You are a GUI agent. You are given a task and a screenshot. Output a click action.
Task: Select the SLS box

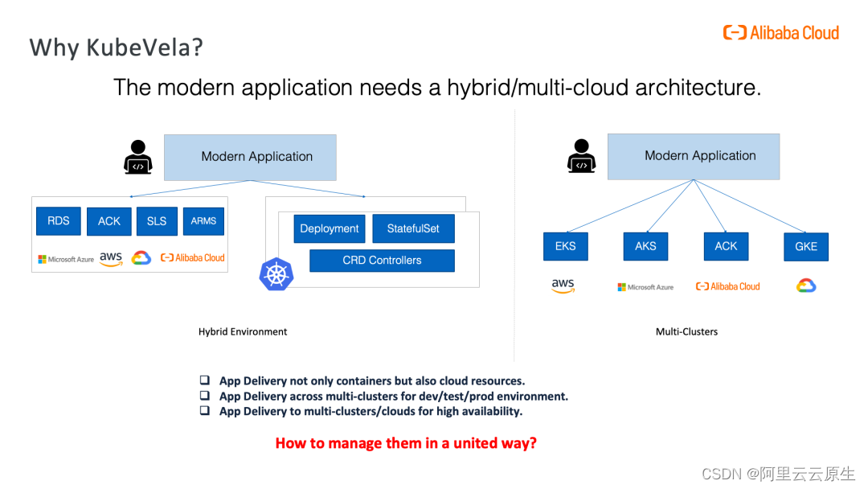(x=157, y=221)
